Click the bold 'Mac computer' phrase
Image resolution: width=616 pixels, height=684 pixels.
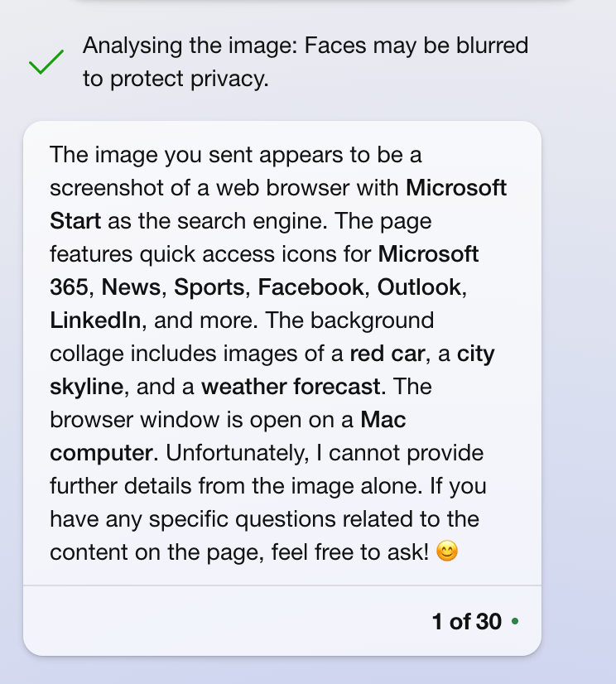[x=383, y=420]
